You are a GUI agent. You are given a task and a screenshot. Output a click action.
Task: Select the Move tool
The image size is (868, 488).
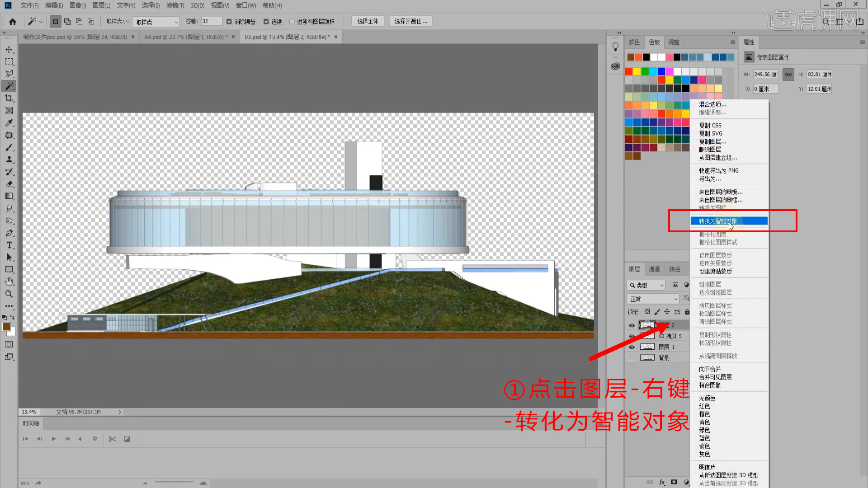pos(9,49)
